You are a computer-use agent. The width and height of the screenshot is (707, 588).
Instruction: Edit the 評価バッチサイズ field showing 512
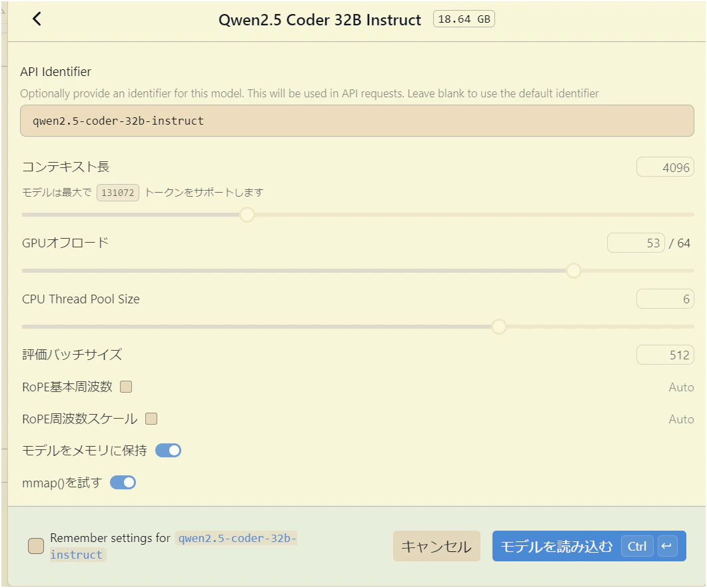(665, 355)
